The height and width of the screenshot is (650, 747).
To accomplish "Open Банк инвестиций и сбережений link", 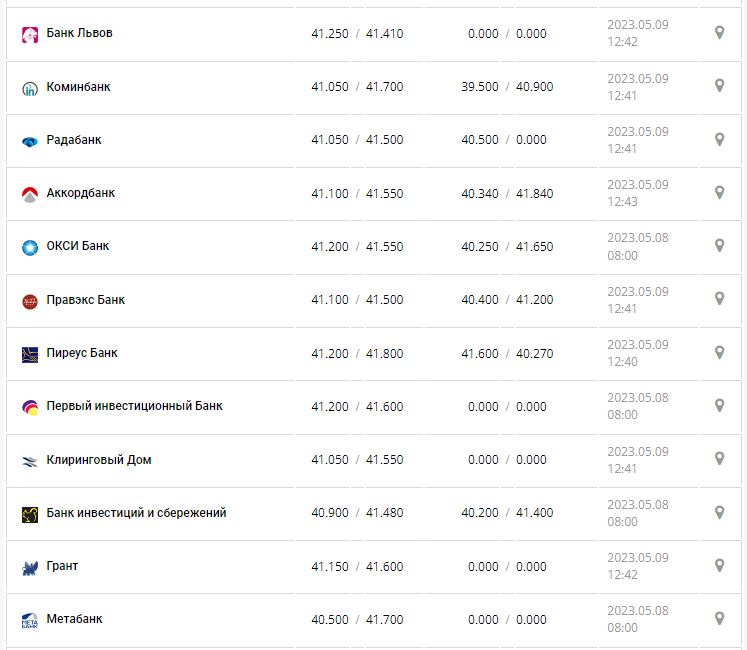I will point(136,513).
